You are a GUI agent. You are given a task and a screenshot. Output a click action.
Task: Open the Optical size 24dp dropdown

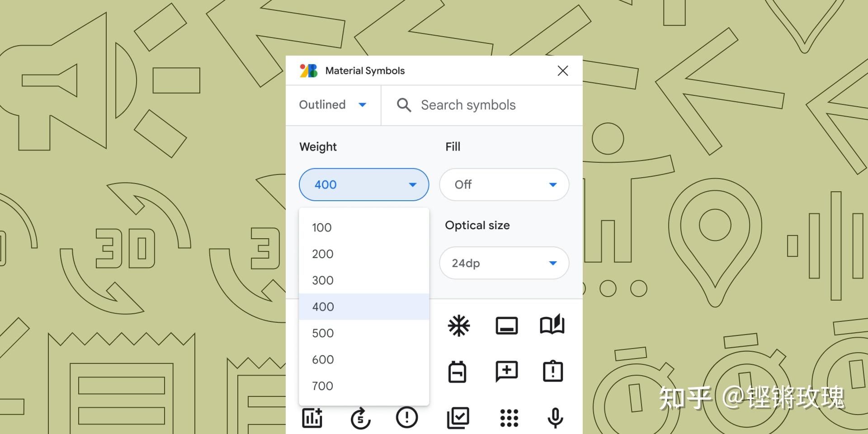504,263
